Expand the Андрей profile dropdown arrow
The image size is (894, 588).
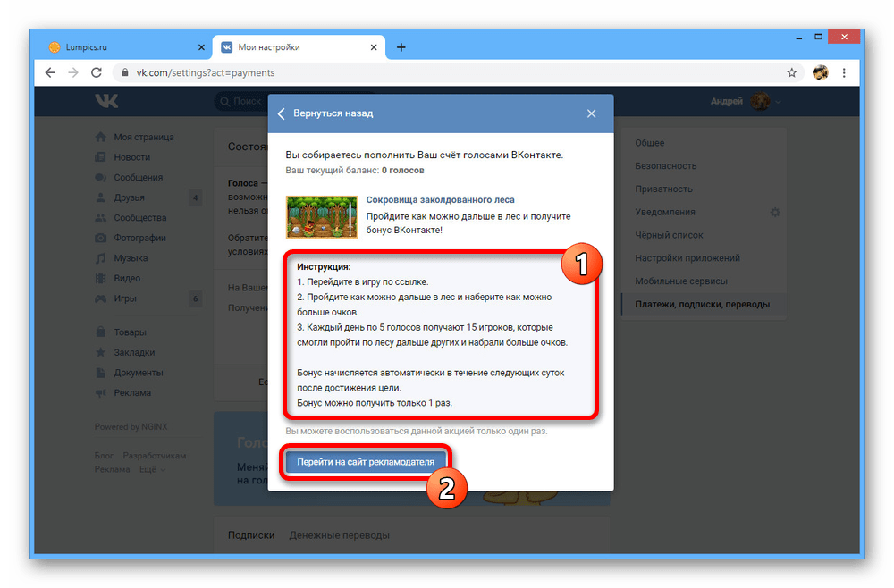tap(779, 102)
